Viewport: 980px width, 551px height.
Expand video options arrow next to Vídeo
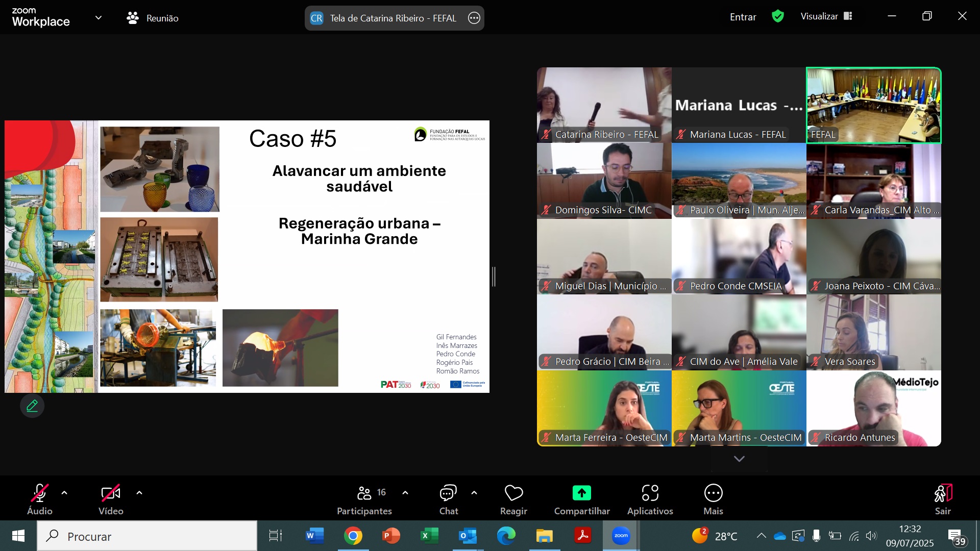pyautogui.click(x=139, y=493)
